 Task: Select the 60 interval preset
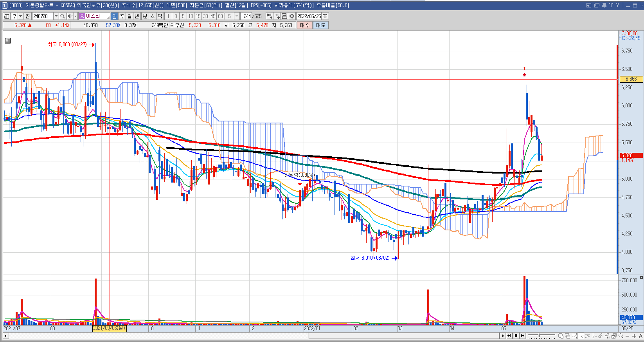tap(220, 16)
